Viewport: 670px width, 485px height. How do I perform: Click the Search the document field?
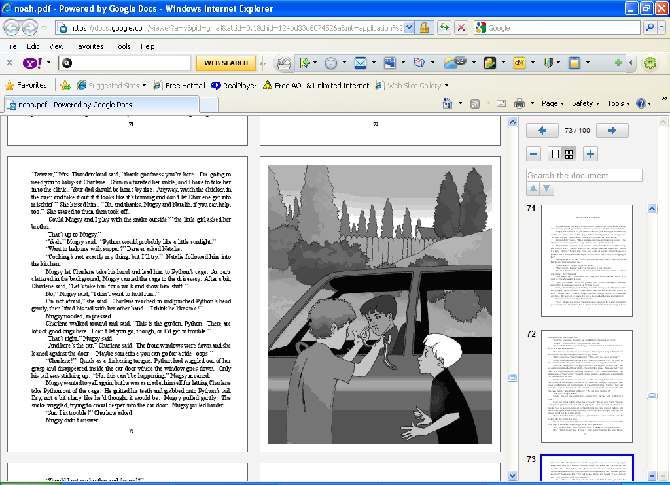coord(584,175)
